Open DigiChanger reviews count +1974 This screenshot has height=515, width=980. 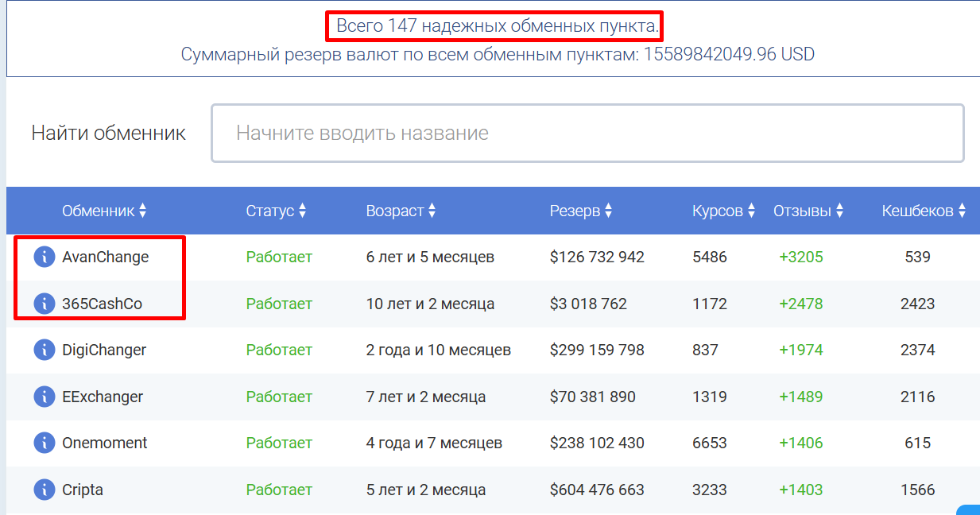coord(801,350)
